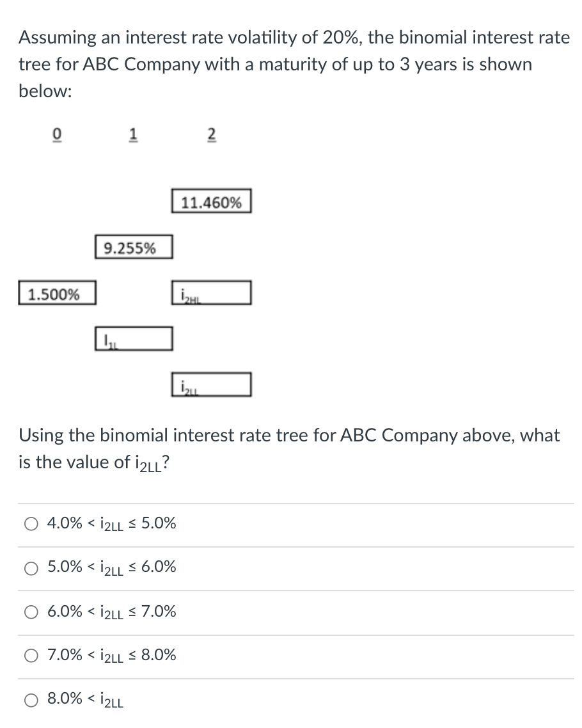Viewport: 582px width, 728px height.
Task: Click the i2HL rate box
Action: coord(212,292)
